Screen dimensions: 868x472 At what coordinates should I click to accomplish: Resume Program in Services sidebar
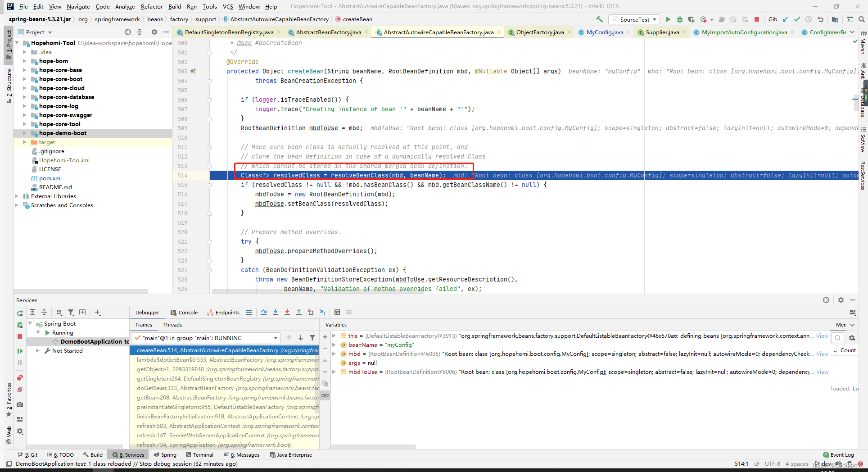tap(20, 351)
